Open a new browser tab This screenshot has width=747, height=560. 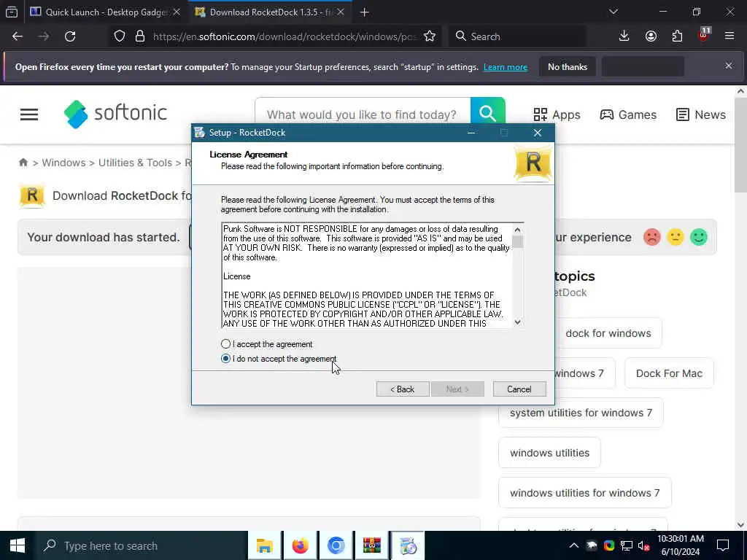(x=365, y=12)
